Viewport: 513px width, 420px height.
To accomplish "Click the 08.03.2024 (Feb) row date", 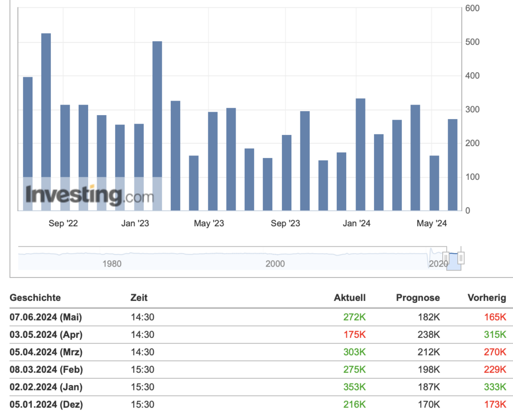I will (x=46, y=370).
